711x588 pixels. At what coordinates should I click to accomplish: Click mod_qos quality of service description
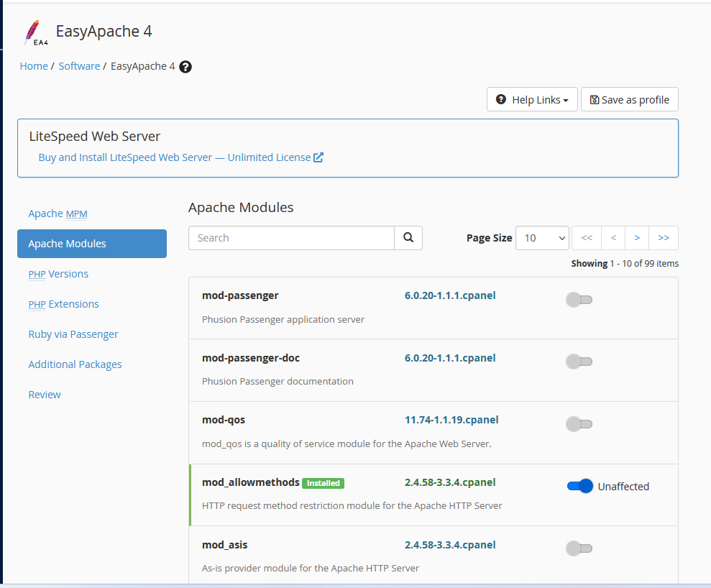(x=347, y=444)
